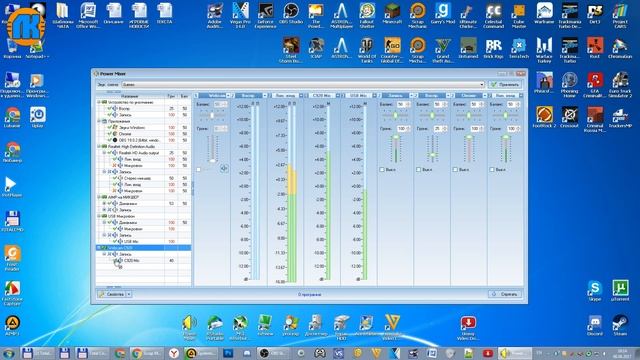Open the arrow next to Свойства button
640x360 pixels.
[129, 294]
